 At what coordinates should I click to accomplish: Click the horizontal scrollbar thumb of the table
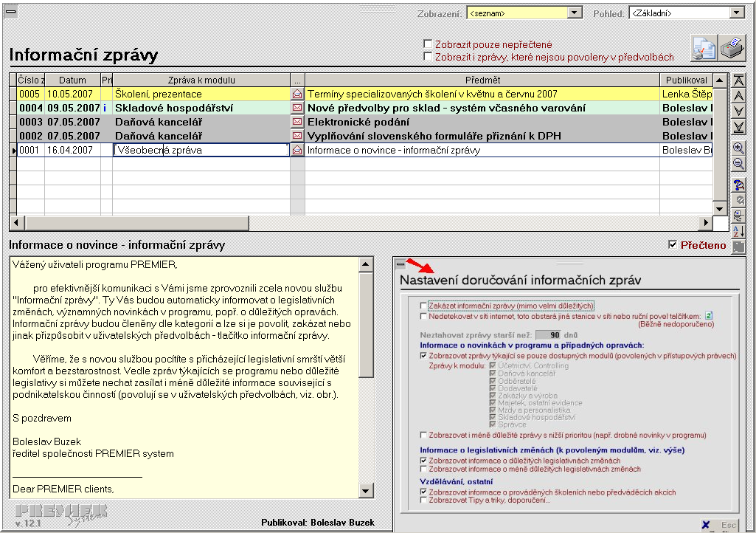point(137,222)
